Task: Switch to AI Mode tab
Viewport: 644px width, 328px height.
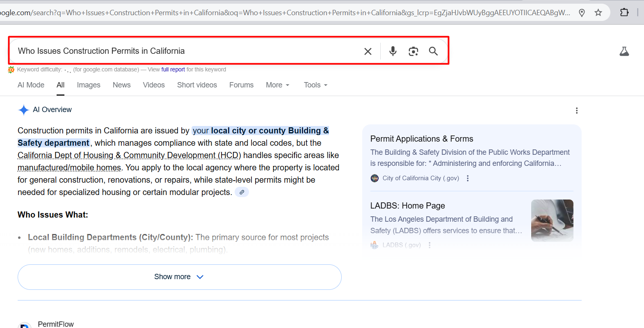Action: click(x=31, y=85)
